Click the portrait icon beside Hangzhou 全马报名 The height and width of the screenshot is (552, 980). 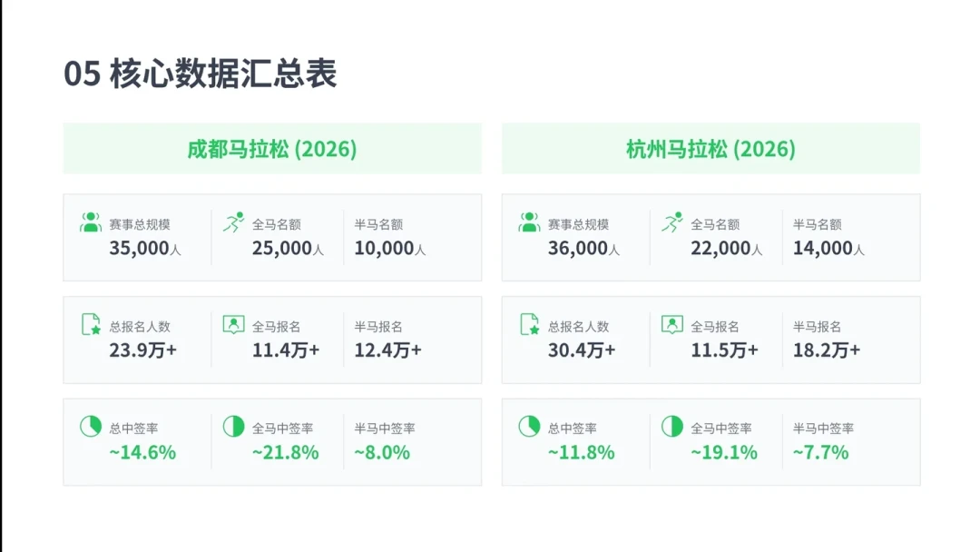(672, 324)
